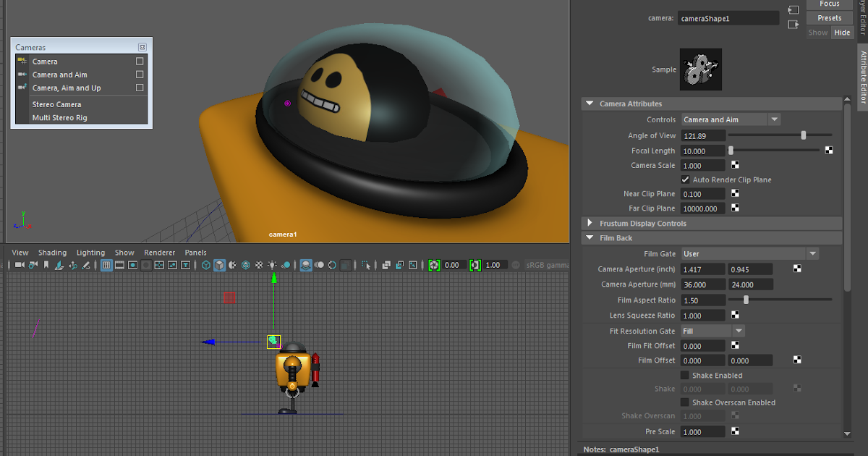This screenshot has height=456, width=868.
Task: Enable Auto Render Clip Plane
Action: pos(684,180)
